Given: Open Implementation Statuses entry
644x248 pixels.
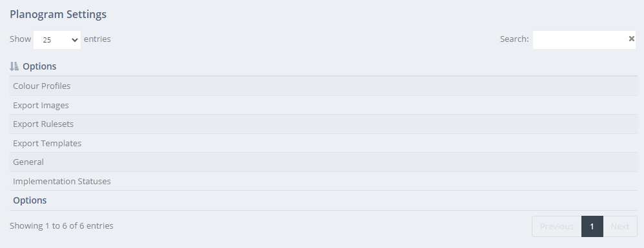Looking at the screenshot, I should 324,181.
